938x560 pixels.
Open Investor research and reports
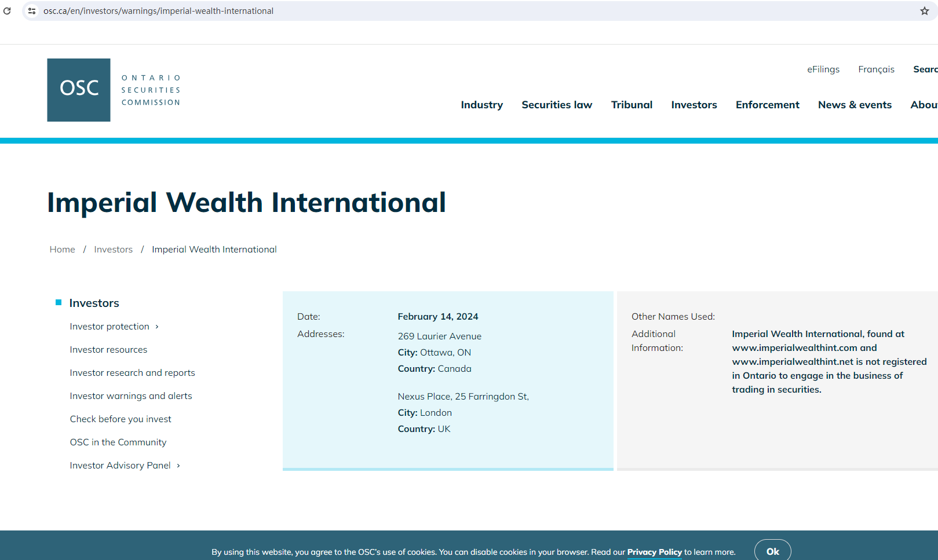pyautogui.click(x=132, y=373)
